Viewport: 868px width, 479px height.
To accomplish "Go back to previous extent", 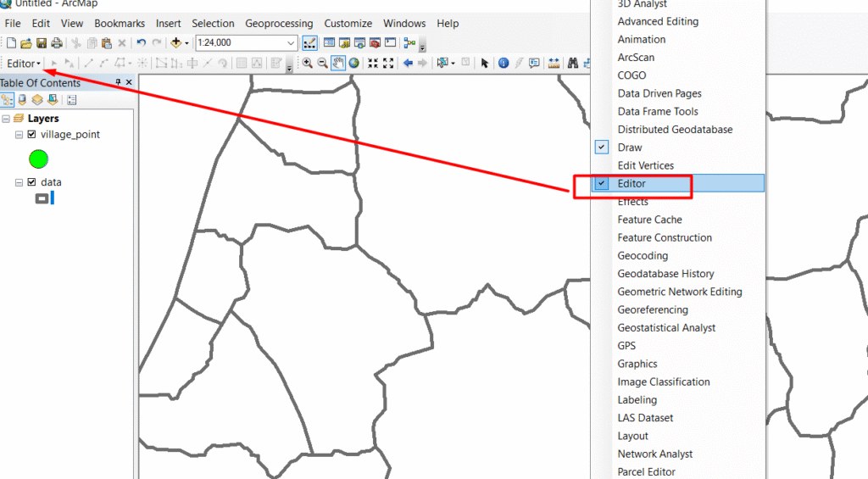I will coord(408,63).
